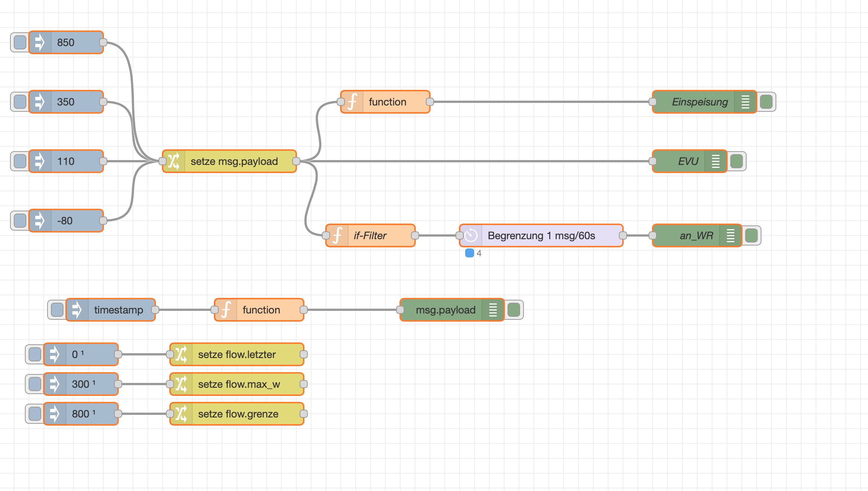
Task: Click the output port of setze msg.payload
Action: click(x=296, y=161)
